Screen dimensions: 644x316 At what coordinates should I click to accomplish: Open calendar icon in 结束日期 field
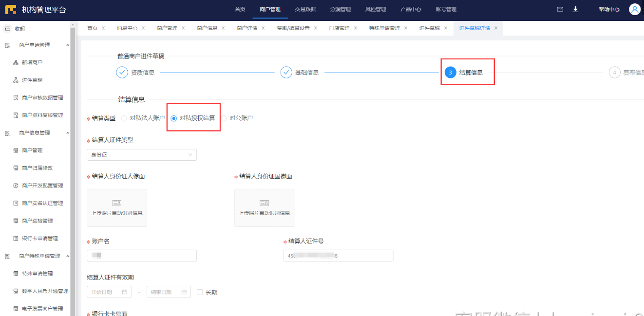184,292
